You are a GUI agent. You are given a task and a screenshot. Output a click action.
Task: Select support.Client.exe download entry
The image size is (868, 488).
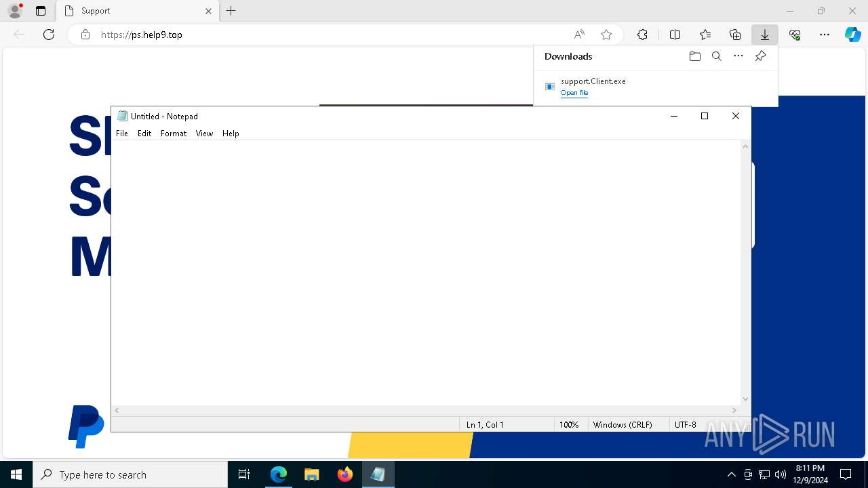click(656, 87)
